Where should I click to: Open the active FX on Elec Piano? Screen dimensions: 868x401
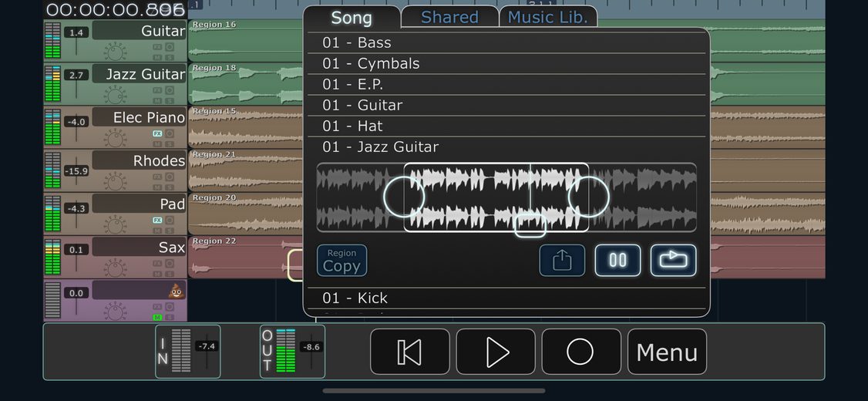point(157,133)
